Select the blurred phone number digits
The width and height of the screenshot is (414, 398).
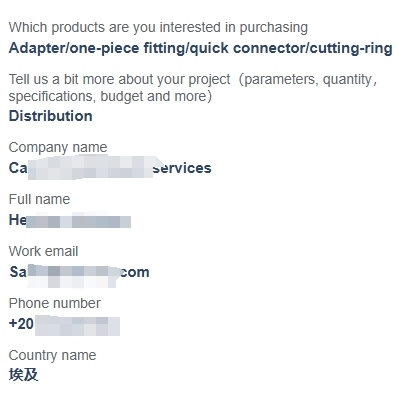pos(77,326)
